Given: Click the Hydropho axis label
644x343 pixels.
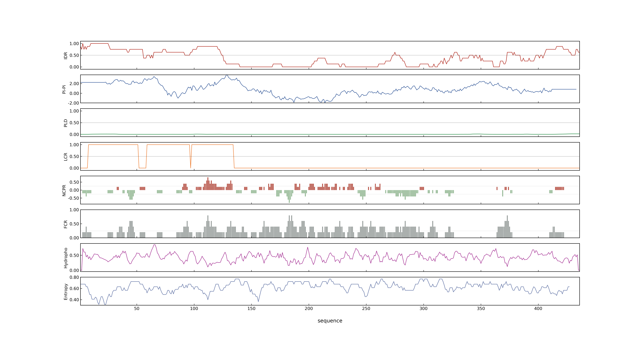Looking at the screenshot, I should [x=66, y=258].
